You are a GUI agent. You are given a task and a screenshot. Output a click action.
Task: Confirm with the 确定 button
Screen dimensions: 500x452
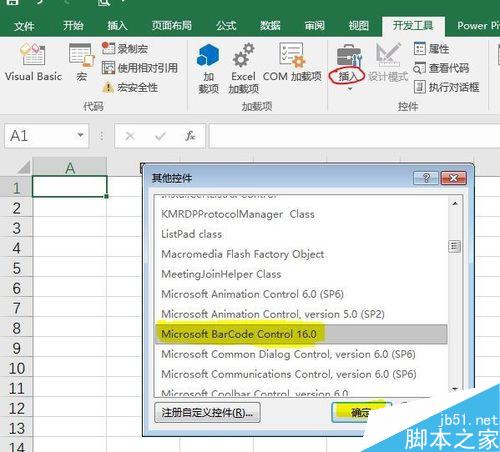click(361, 413)
